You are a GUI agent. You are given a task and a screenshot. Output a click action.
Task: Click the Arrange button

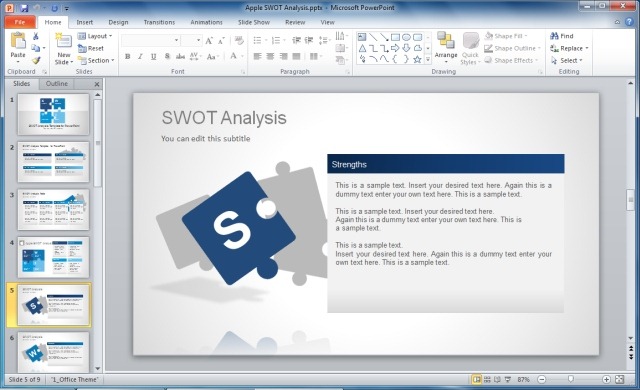[x=446, y=48]
